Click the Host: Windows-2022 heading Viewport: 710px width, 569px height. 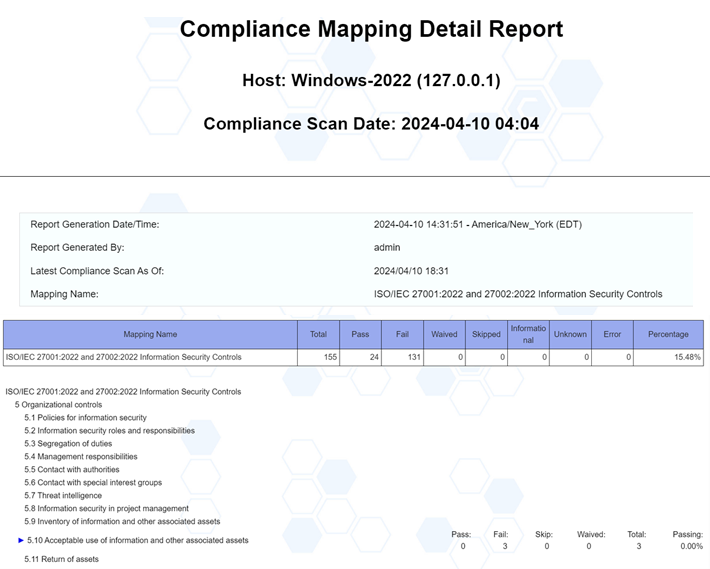click(x=371, y=80)
